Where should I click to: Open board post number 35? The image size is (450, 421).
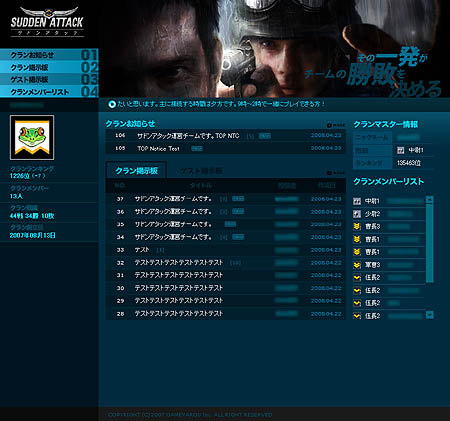pos(173,224)
